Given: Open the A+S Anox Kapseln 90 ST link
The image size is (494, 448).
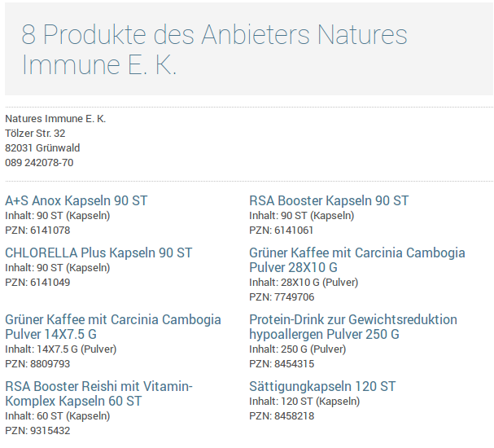Looking at the screenshot, I should [77, 201].
